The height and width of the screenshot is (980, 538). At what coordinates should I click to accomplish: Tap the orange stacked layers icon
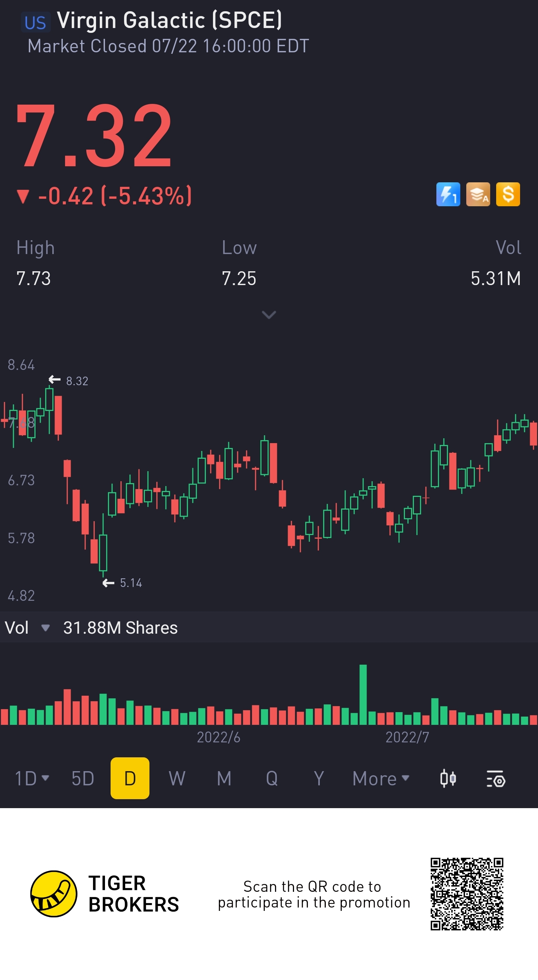(478, 194)
